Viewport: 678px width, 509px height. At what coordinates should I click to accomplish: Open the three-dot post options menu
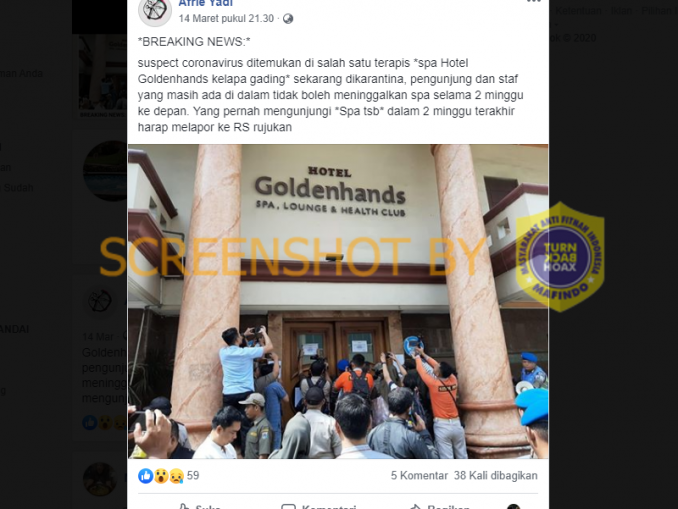(x=534, y=2)
